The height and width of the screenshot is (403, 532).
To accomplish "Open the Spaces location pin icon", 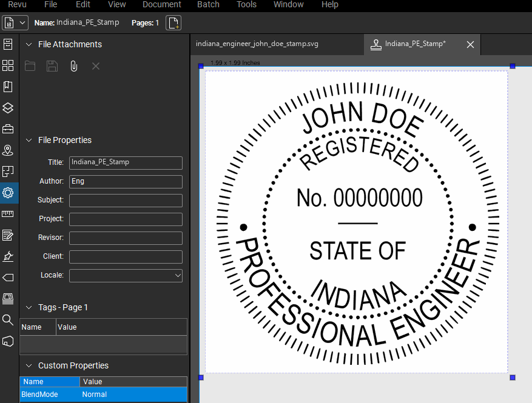I will pos(8,150).
